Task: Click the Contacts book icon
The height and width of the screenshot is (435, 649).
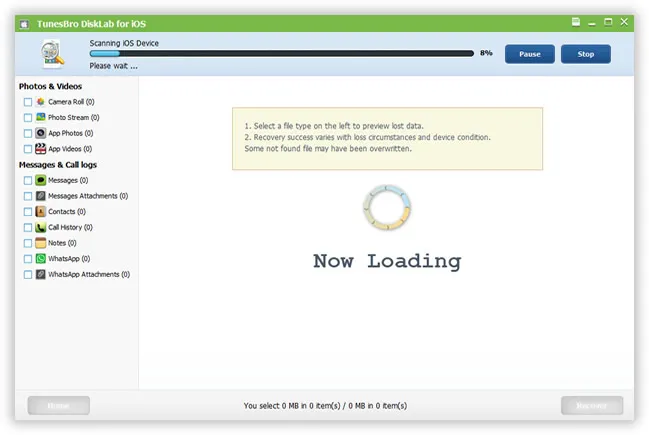Action: tap(41, 212)
